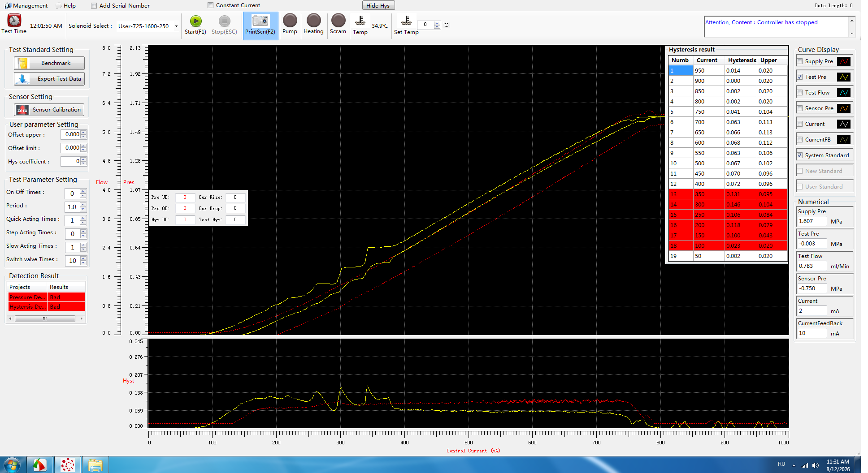Activate the Pump round button
This screenshot has height=473, width=868.
(290, 20)
